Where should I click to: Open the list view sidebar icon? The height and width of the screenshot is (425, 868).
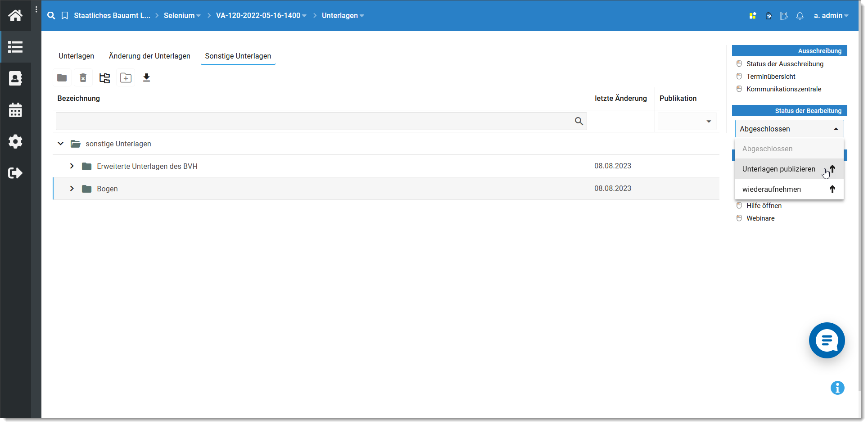[15, 47]
